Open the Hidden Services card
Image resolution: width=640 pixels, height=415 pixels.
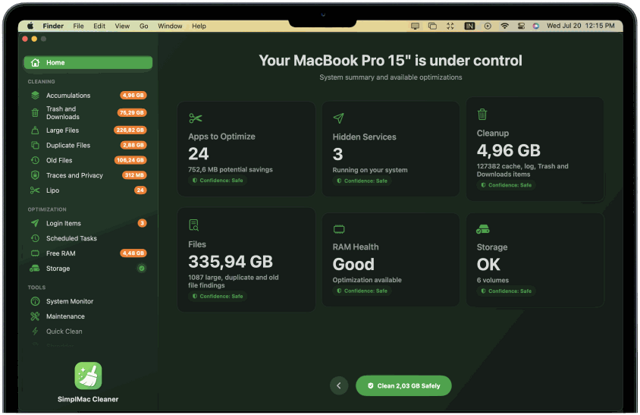click(391, 149)
